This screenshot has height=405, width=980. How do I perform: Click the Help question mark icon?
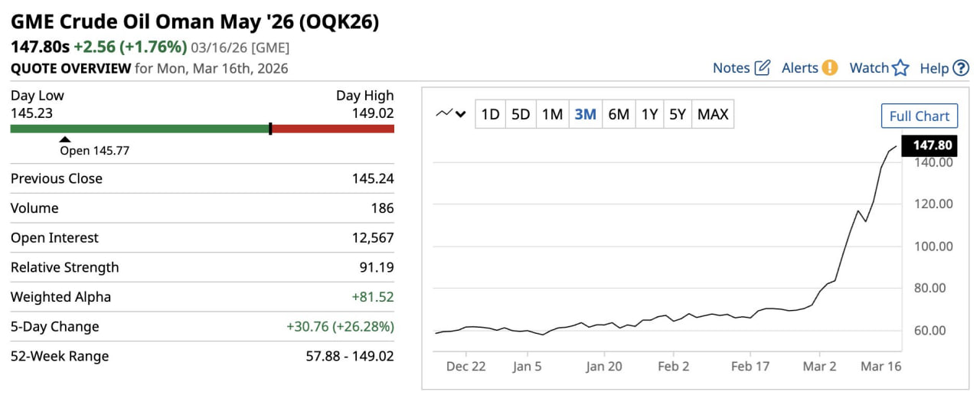pos(961,68)
